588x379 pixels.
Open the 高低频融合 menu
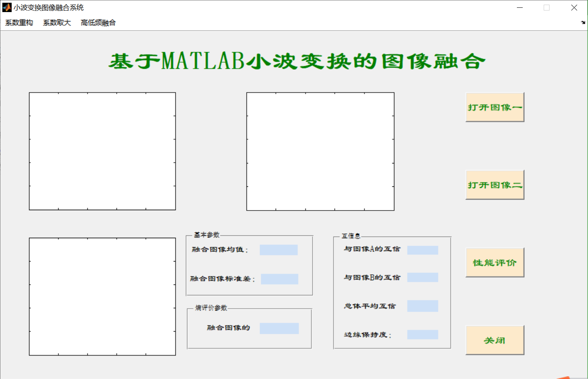pos(98,23)
